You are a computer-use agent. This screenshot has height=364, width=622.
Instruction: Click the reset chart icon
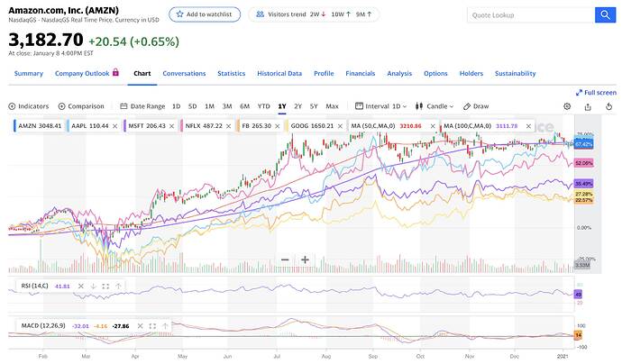click(608, 106)
